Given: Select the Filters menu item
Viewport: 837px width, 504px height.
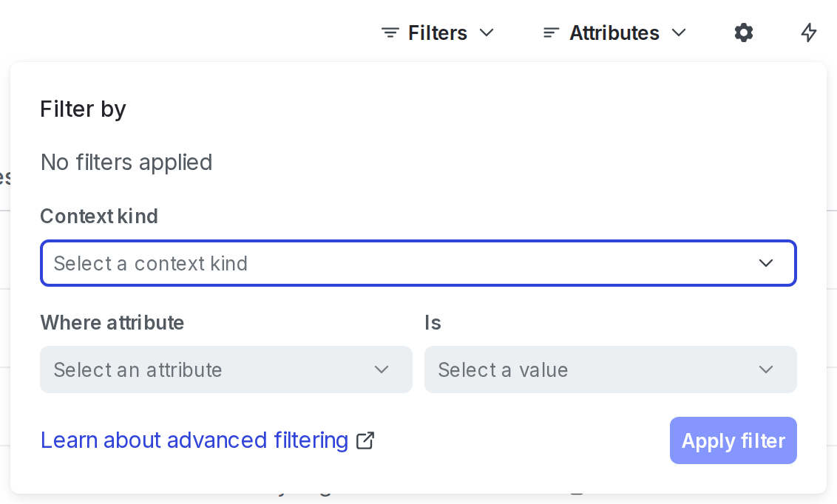Looking at the screenshot, I should pyautogui.click(x=438, y=33).
